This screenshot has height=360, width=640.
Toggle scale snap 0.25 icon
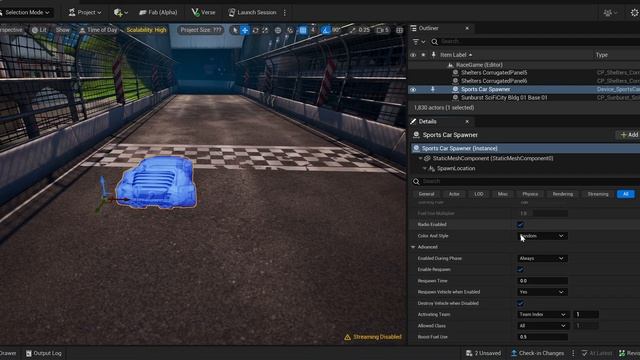[x=353, y=30]
